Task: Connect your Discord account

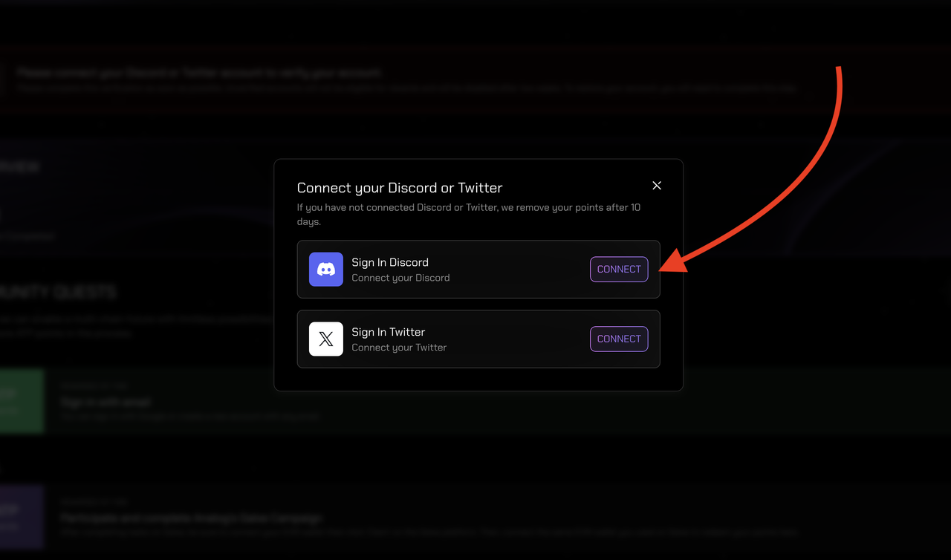Action: [619, 269]
